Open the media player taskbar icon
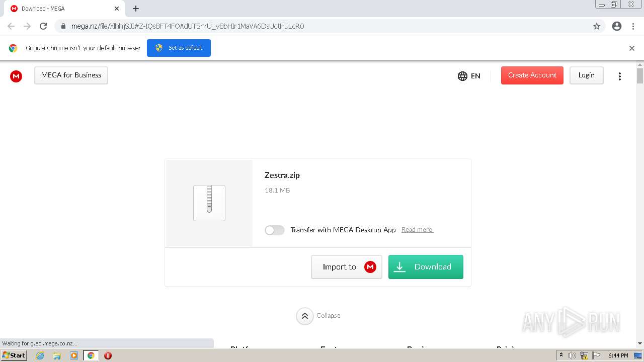Image resolution: width=644 pixels, height=362 pixels. coord(74,355)
